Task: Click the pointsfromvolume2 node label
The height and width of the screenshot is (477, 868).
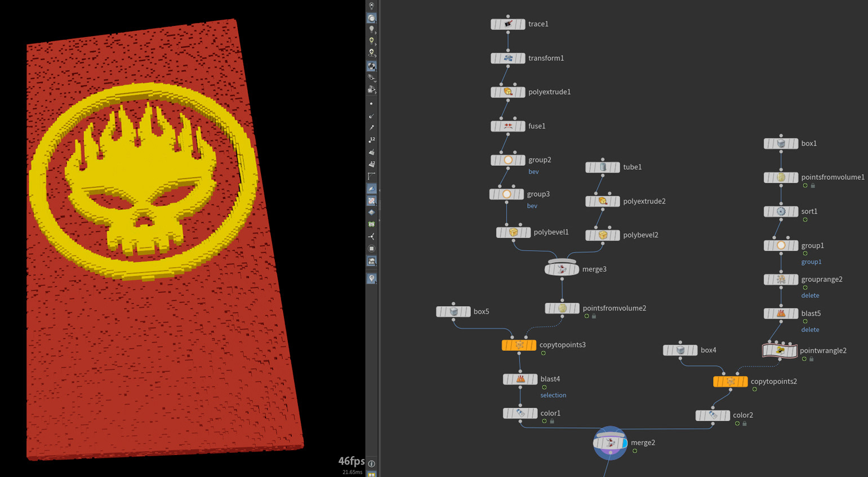Action: pos(615,308)
